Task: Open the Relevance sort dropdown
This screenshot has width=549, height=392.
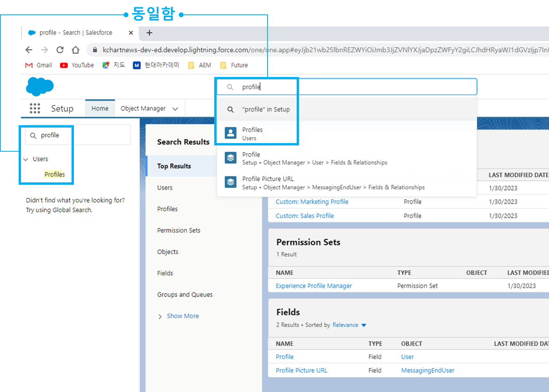Action: pos(349,325)
